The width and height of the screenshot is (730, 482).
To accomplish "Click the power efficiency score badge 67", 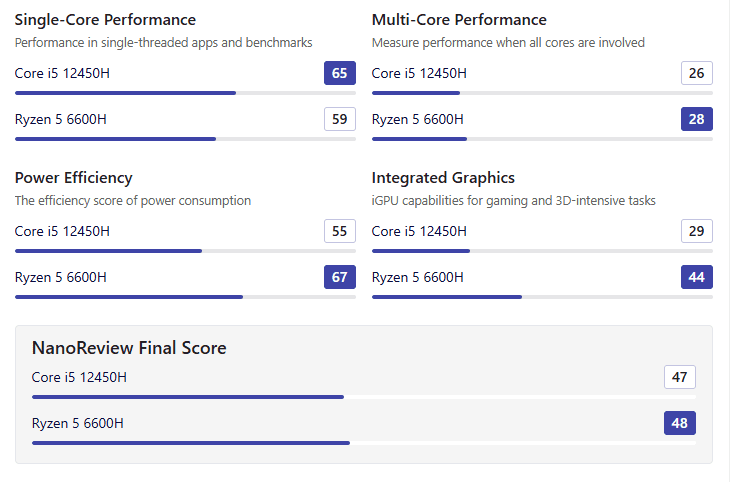I will [x=340, y=277].
